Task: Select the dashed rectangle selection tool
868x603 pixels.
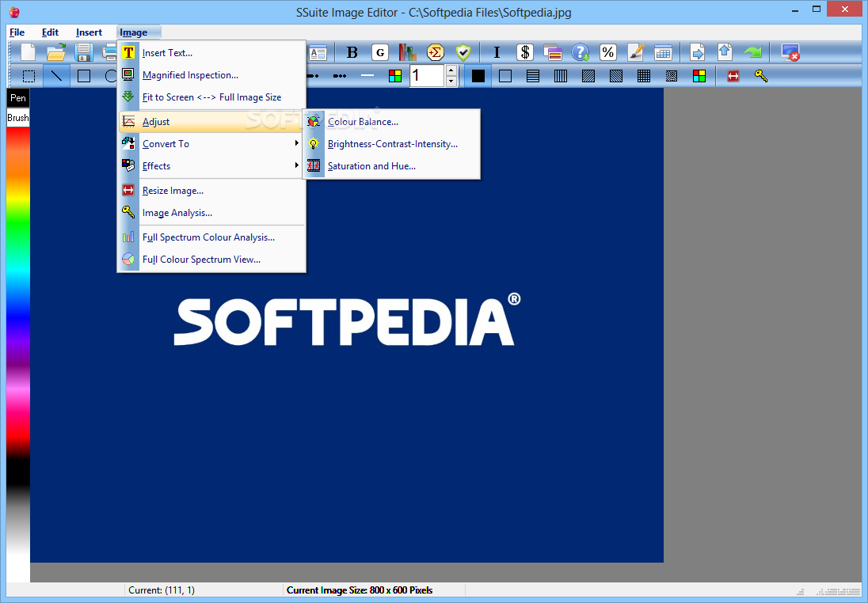Action: coord(29,76)
